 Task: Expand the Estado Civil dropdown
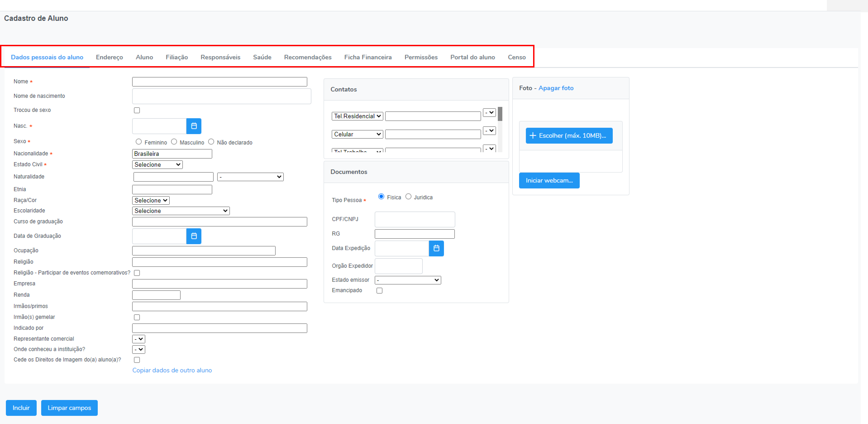tap(157, 165)
